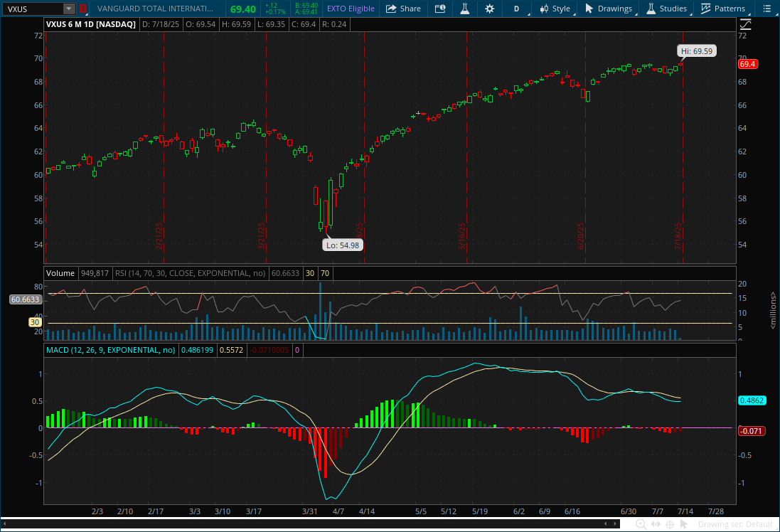Image resolution: width=780 pixels, height=532 pixels.
Task: Click the scrollbar's far-left arrow
Action: (4, 523)
